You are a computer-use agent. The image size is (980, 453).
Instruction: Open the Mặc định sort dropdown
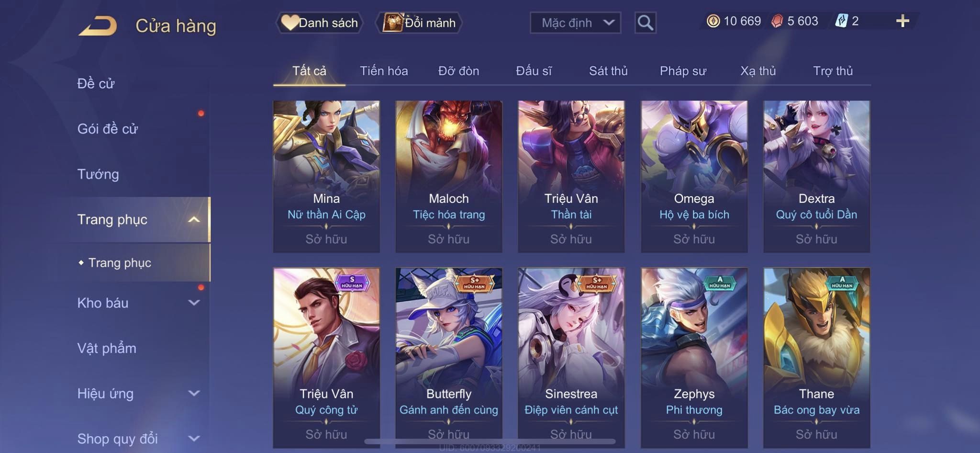(x=575, y=23)
